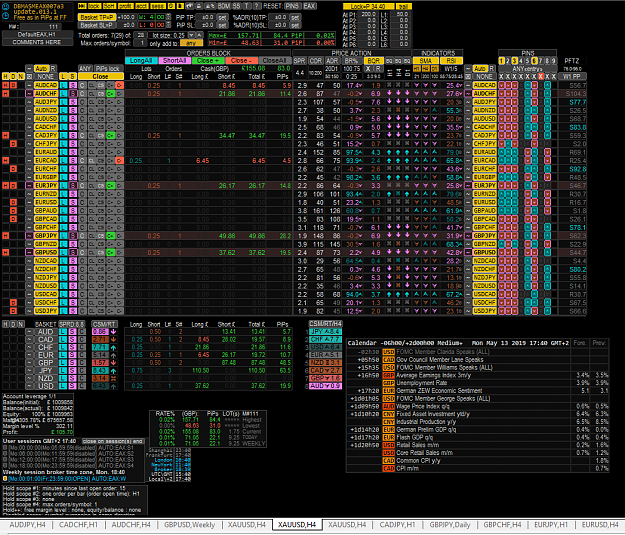Click the BQR price action header

[x=373, y=61]
